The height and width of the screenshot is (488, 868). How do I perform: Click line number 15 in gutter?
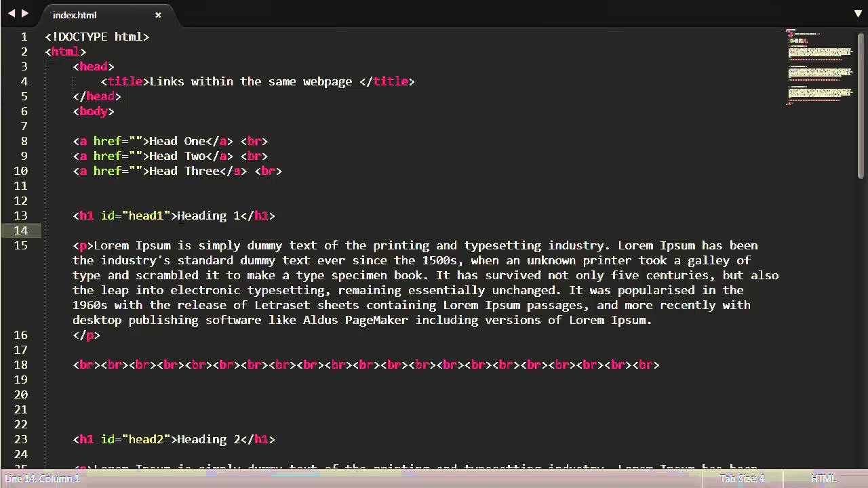point(21,245)
